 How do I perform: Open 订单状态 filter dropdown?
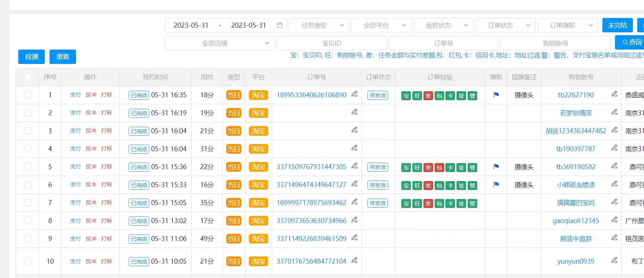[x=506, y=25]
